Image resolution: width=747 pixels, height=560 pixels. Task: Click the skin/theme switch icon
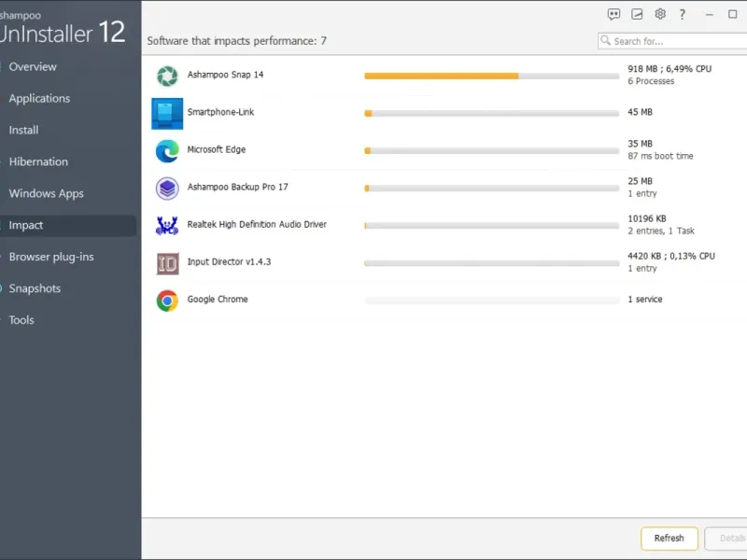[x=637, y=14]
